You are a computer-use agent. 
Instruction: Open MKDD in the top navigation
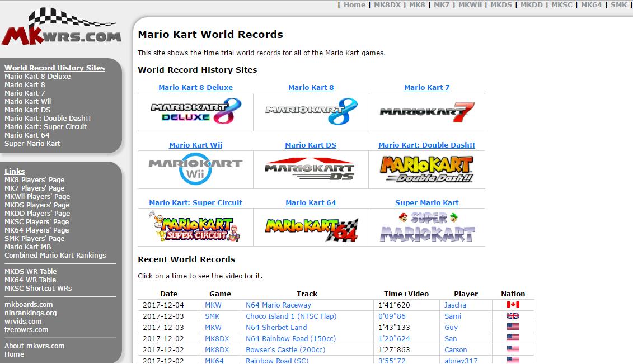tap(532, 5)
